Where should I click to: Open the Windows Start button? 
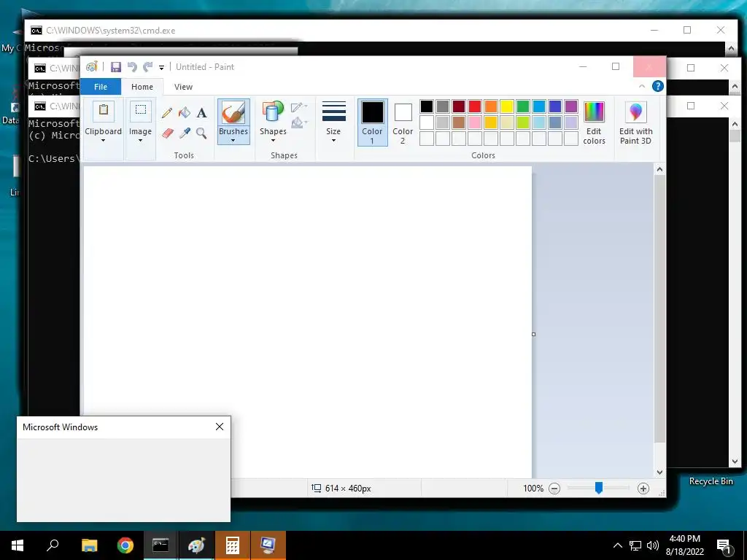point(18,545)
